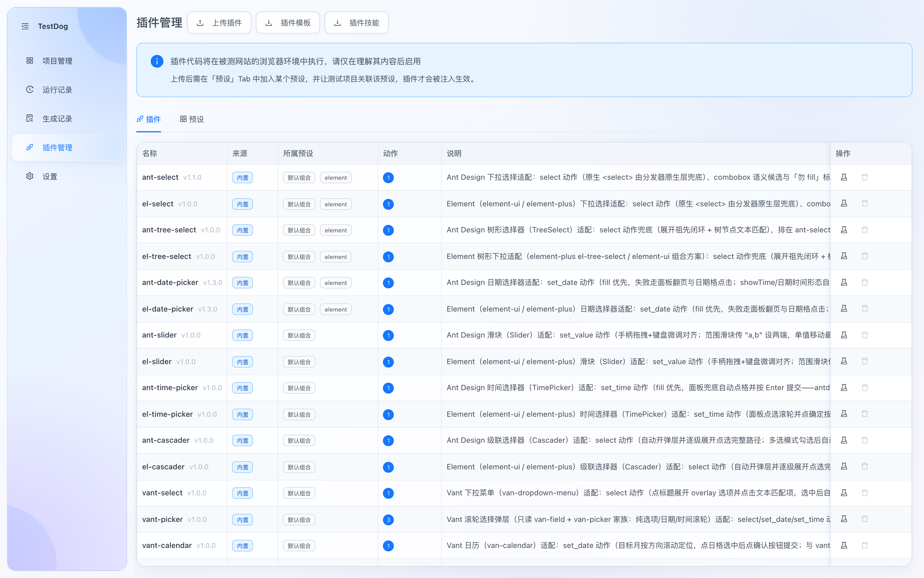Click the blue info icon in the notice banner
The height and width of the screenshot is (578, 924).
tap(157, 61)
